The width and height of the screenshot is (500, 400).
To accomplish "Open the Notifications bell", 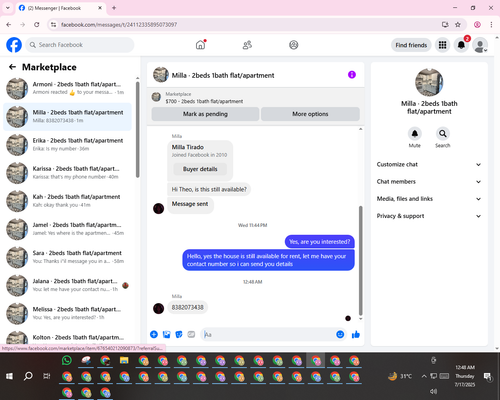I will (x=461, y=45).
